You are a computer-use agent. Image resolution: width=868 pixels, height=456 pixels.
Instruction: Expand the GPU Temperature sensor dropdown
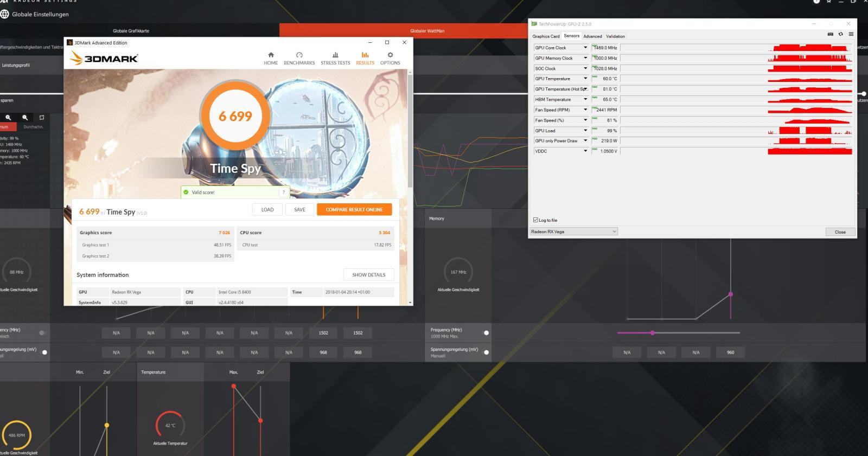point(585,79)
